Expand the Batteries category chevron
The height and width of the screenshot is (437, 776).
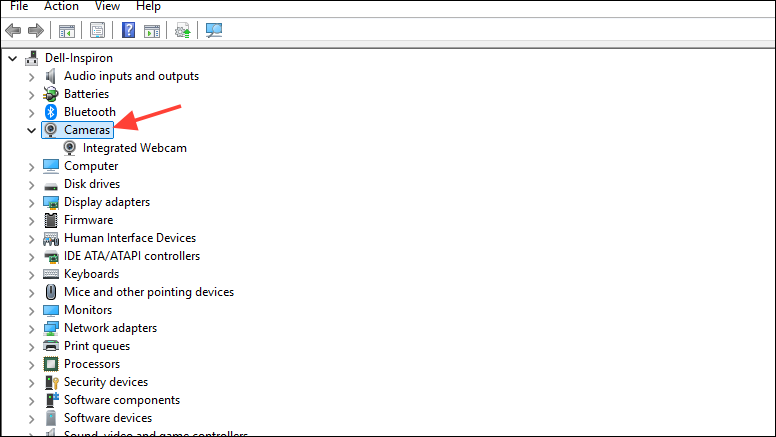[32, 95]
